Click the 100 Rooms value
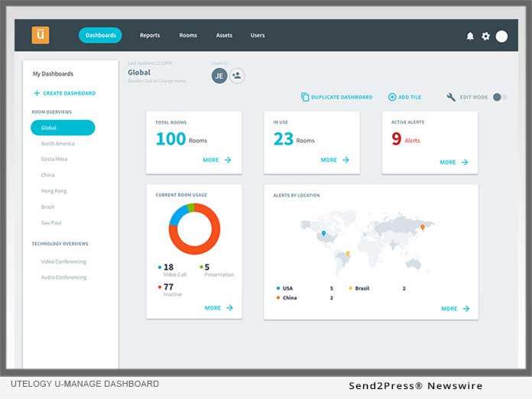The image size is (532, 399). coord(181,139)
